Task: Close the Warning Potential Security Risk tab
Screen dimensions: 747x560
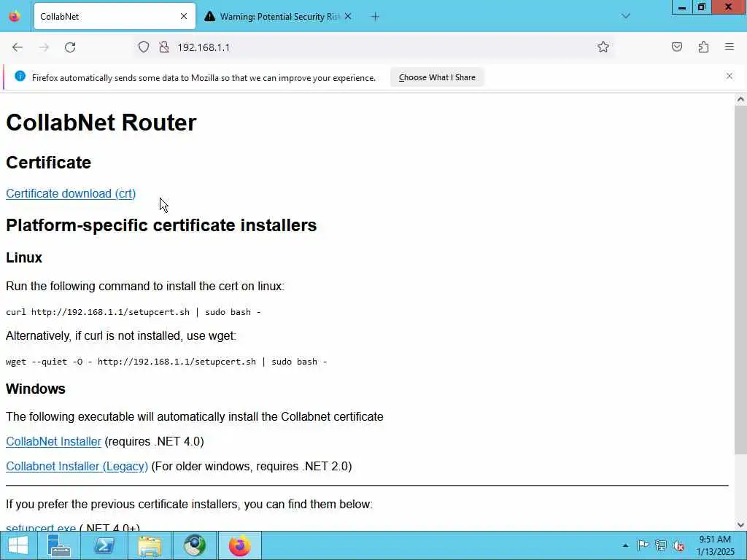Action: (x=348, y=16)
